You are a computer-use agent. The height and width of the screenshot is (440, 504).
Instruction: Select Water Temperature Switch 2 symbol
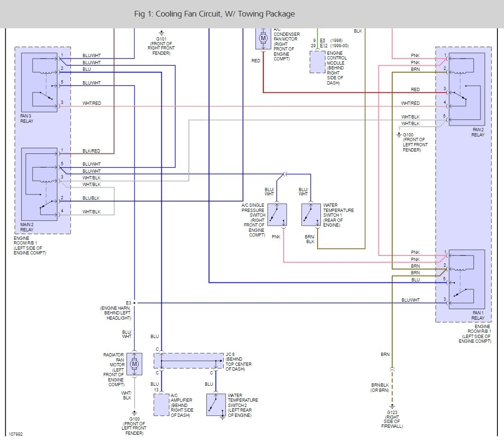pos(216,405)
